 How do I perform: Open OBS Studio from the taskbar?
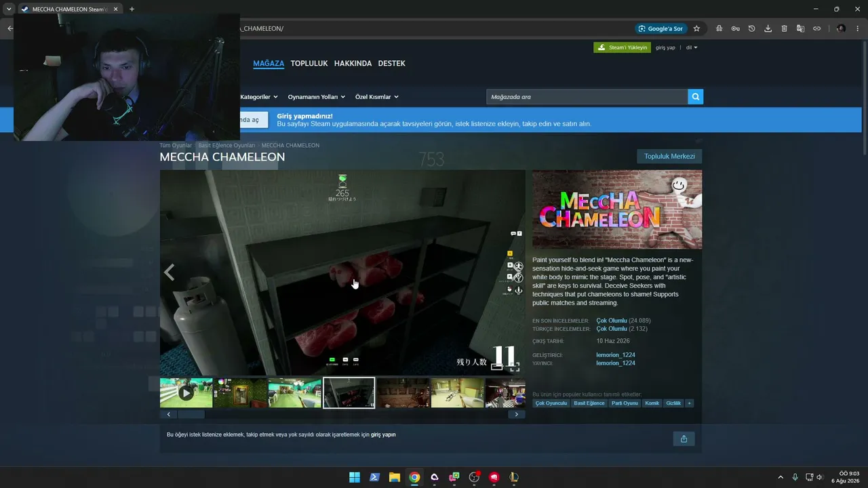[474, 477]
